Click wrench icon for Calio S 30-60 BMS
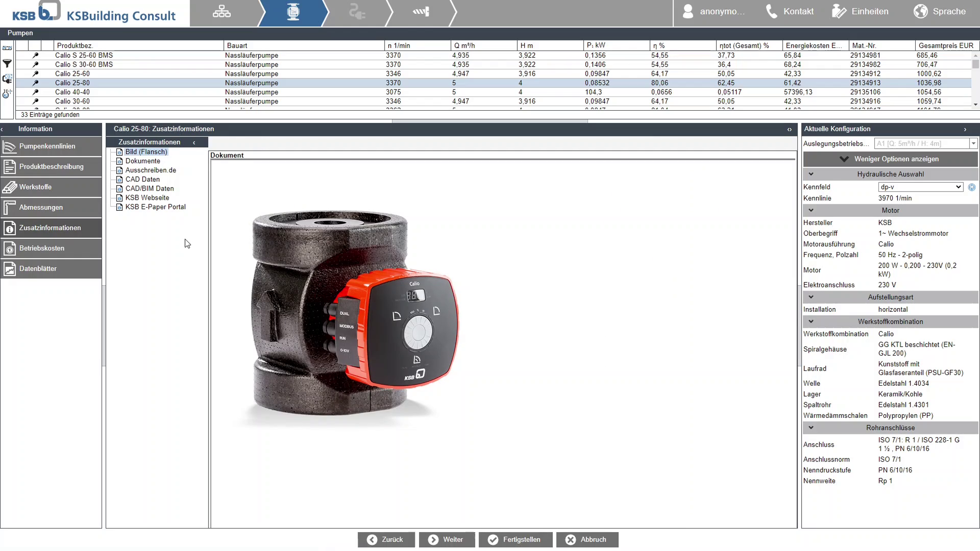Screen dimensions: 980x551 click(35, 64)
